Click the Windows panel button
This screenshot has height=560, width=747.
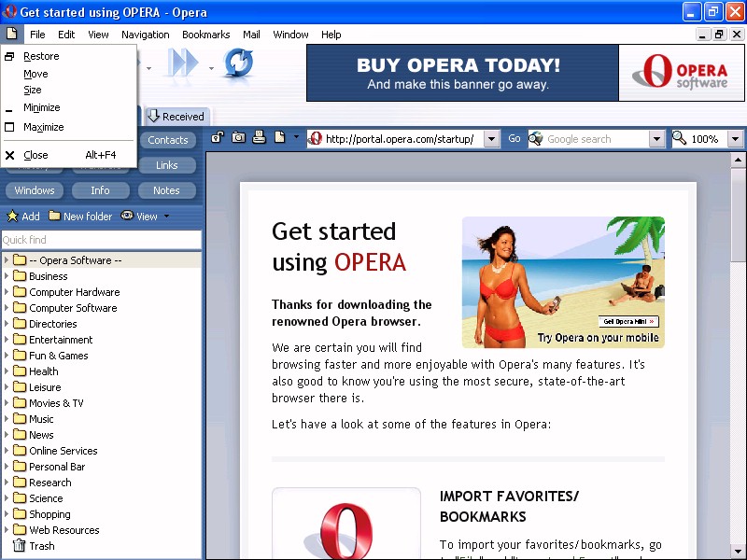pos(35,190)
